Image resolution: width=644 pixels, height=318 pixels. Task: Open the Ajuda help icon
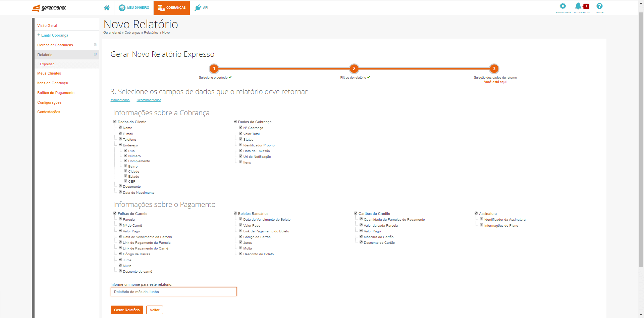click(x=600, y=6)
